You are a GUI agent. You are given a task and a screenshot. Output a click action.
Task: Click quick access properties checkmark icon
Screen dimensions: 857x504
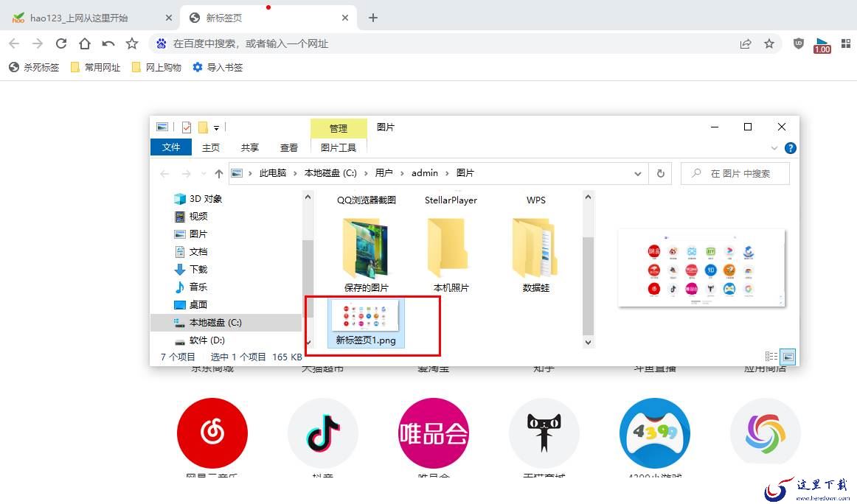pyautogui.click(x=187, y=127)
